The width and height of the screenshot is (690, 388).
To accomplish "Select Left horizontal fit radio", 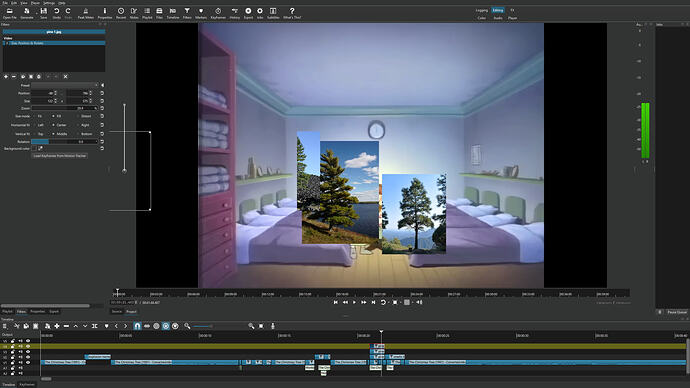I will point(35,125).
